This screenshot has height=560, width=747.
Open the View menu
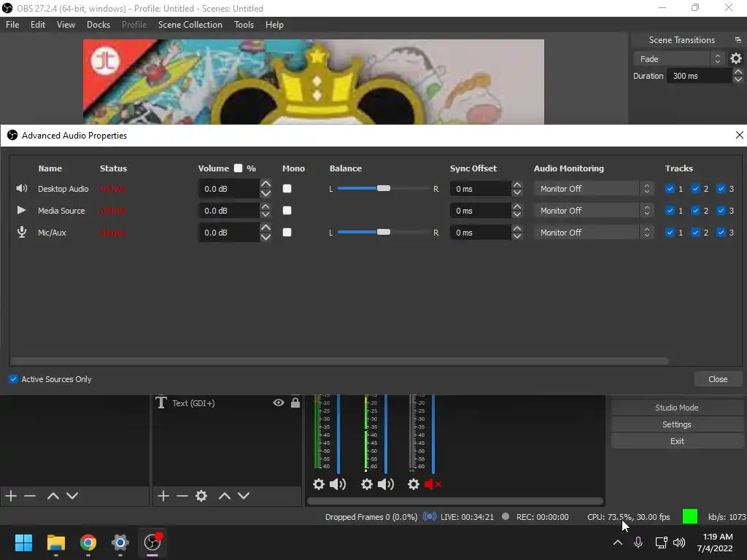click(x=66, y=25)
